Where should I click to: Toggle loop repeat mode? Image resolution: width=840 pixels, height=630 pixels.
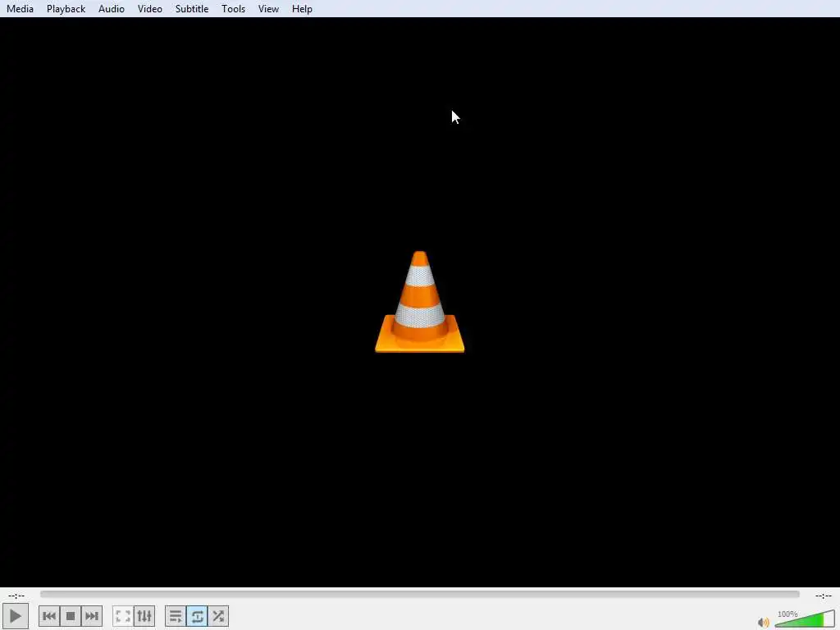197,616
